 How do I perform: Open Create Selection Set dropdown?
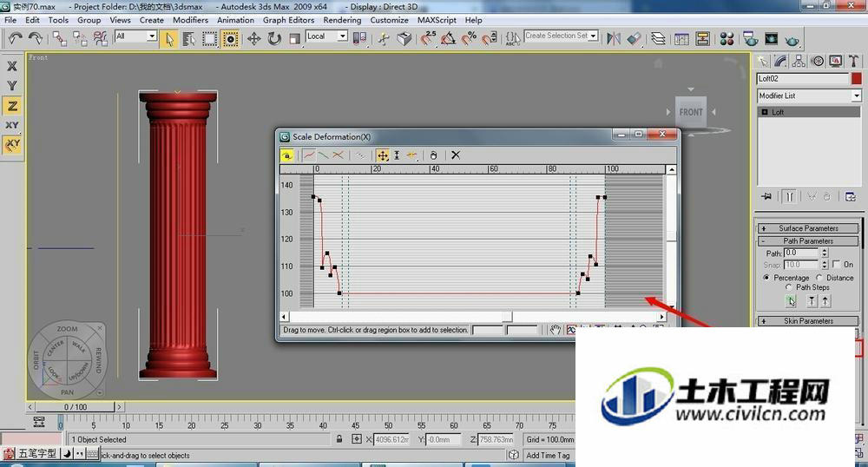pos(594,36)
